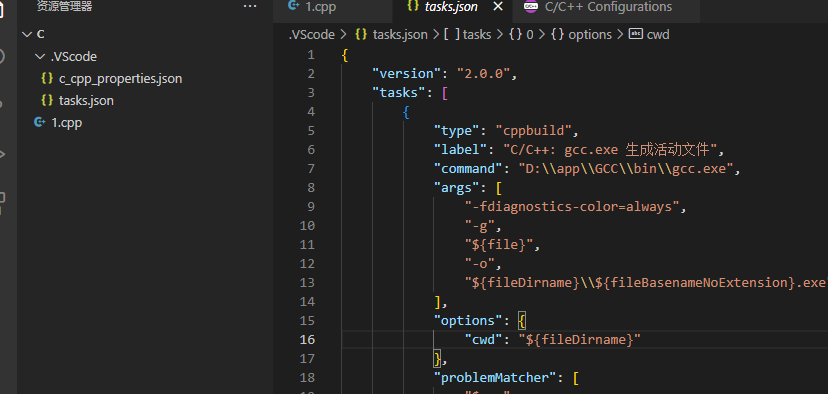Activate the tasks.json editor tab
This screenshot has height=394, width=828.
[x=451, y=7]
